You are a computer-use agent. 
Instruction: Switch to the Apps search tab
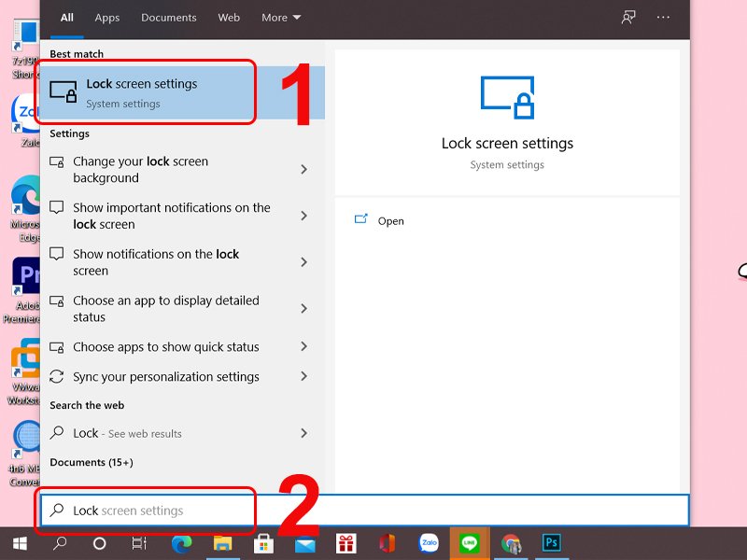coord(107,18)
